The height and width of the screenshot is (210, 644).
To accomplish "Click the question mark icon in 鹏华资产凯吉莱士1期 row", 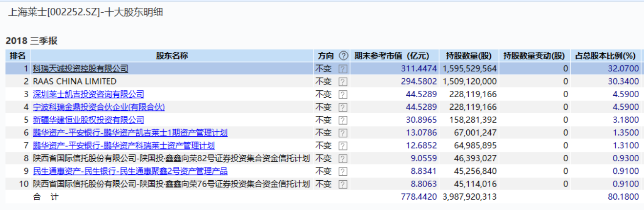I will [x=343, y=133].
